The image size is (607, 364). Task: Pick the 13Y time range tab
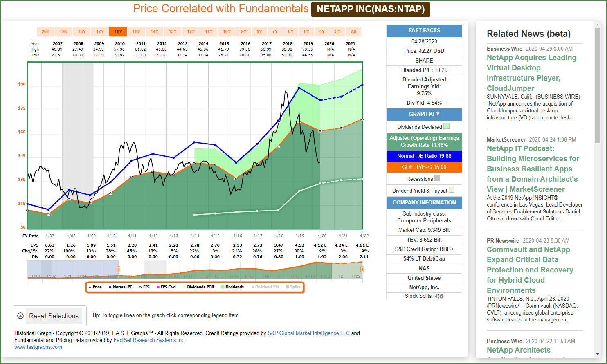pos(173,31)
